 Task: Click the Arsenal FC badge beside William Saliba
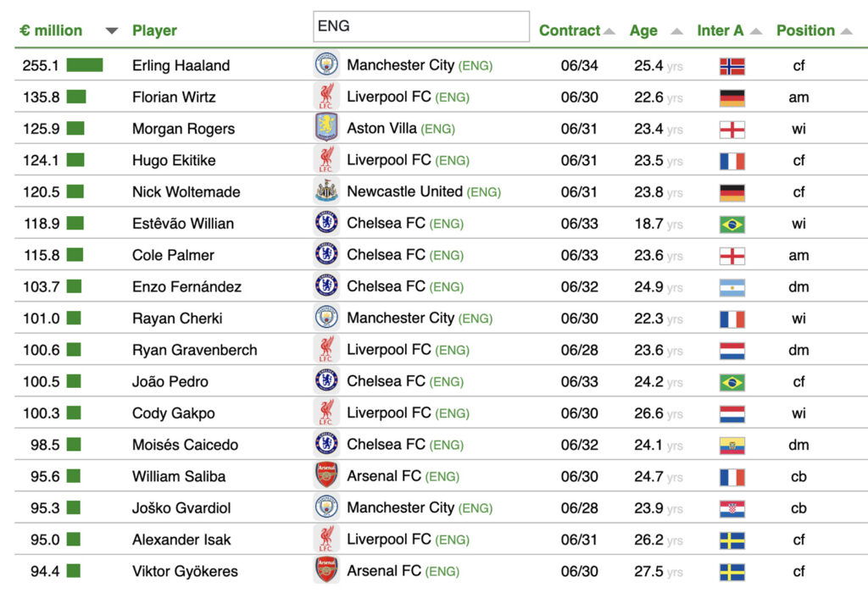[x=325, y=476]
